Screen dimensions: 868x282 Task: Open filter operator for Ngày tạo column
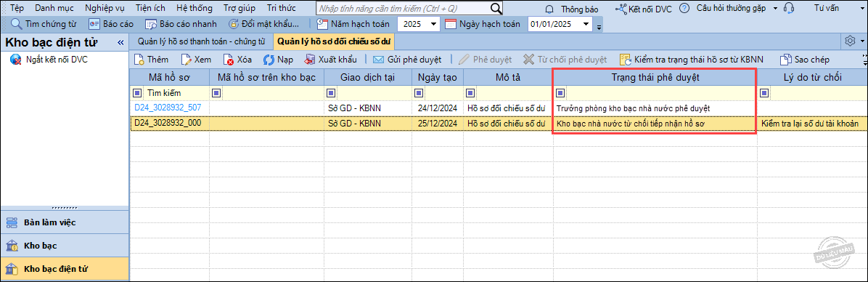tap(419, 92)
